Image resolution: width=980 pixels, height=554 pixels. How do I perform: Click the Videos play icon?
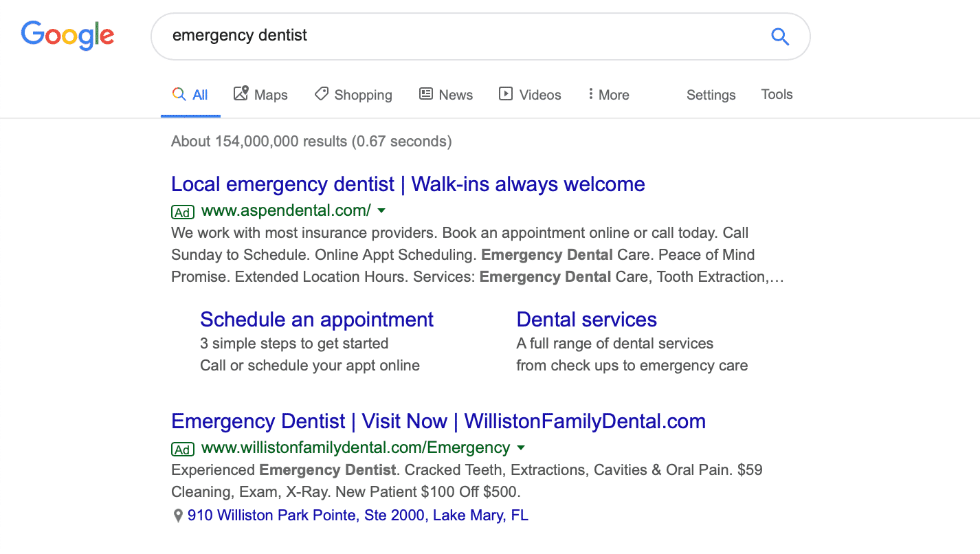(x=506, y=94)
